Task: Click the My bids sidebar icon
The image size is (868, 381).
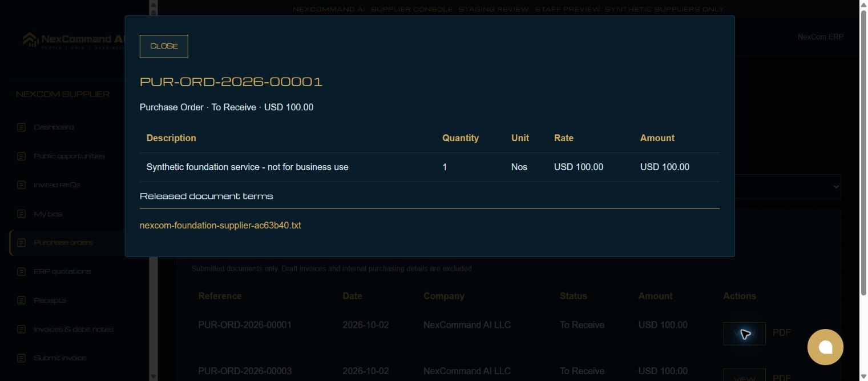Action: click(x=22, y=214)
